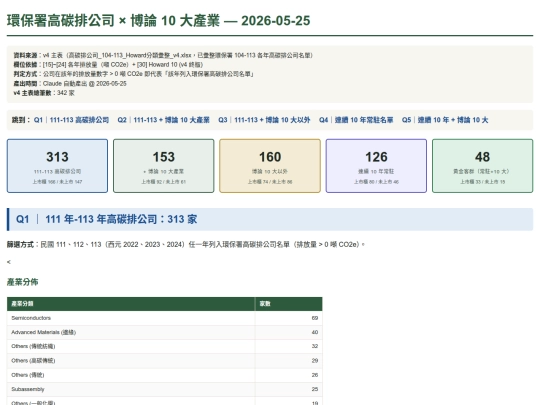Click the count 25 in Subassembly row
The width and height of the screenshot is (540, 405).
(x=315, y=389)
